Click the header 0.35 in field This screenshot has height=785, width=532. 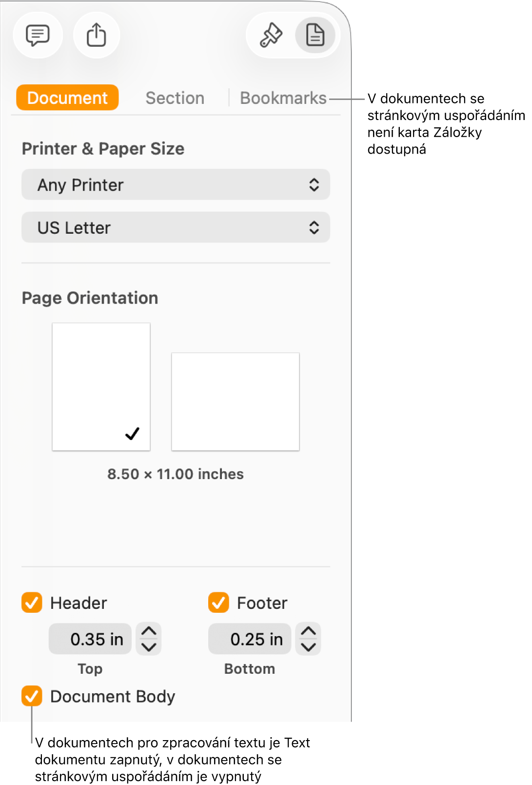(91, 639)
